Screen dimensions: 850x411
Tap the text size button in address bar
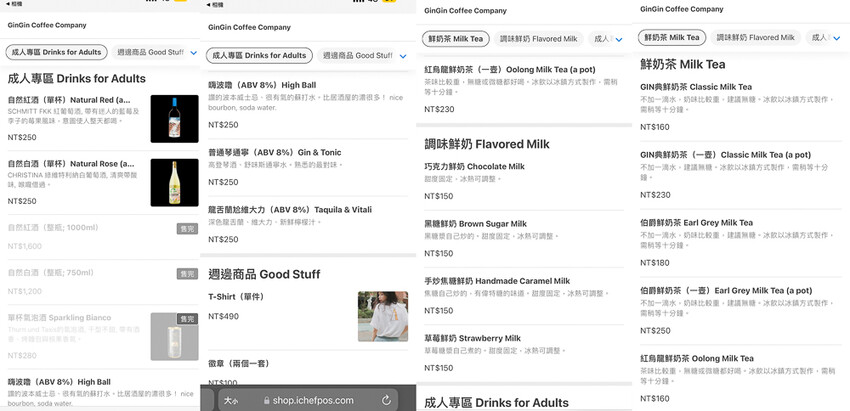point(230,400)
